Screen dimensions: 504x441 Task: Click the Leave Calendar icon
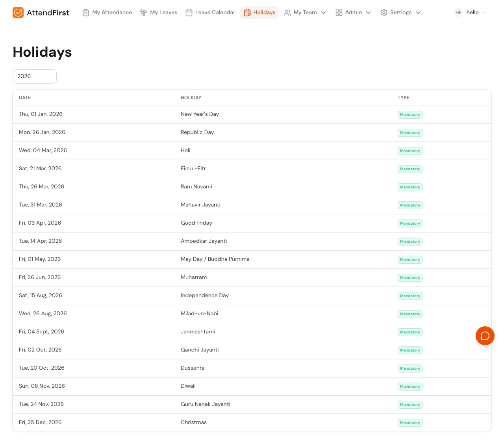click(x=189, y=12)
